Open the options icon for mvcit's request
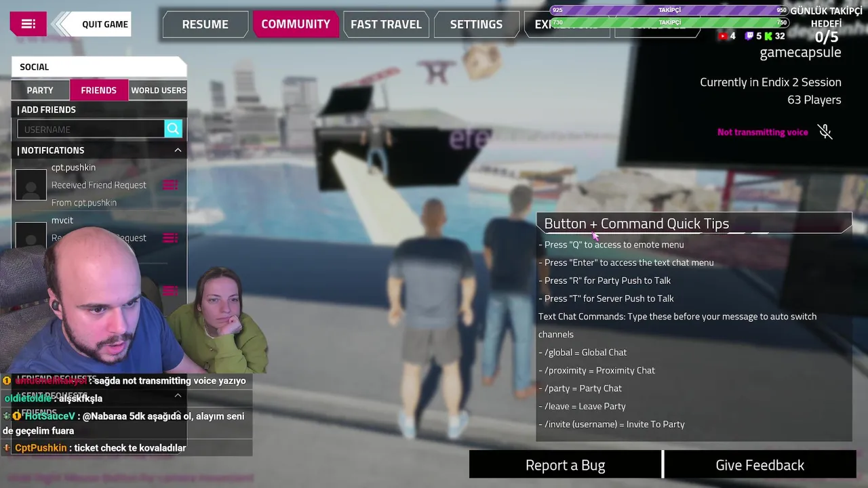The width and height of the screenshot is (868, 488). 170,238
